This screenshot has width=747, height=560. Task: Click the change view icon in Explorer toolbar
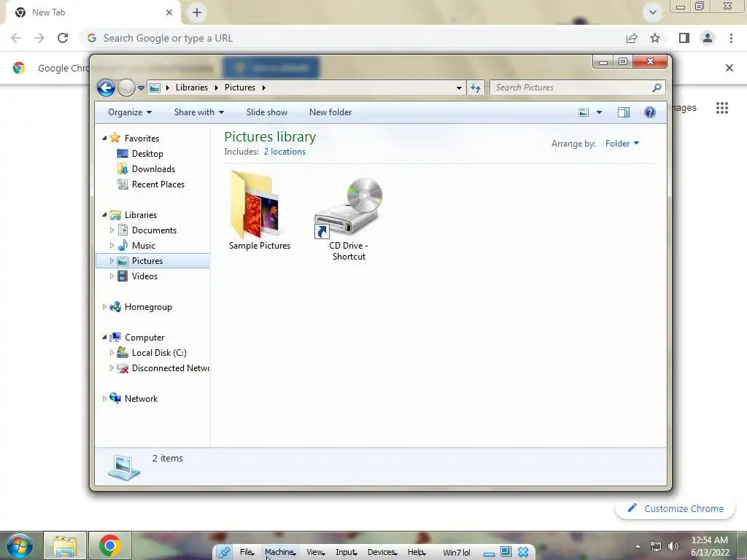584,112
